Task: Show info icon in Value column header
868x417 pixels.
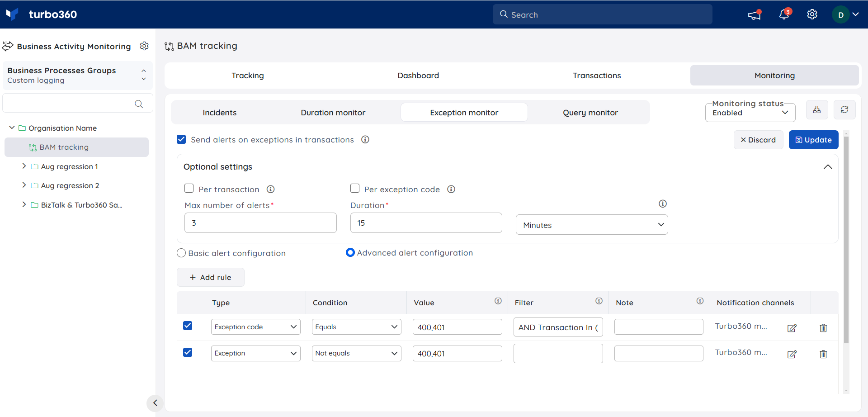Action: [498, 301]
